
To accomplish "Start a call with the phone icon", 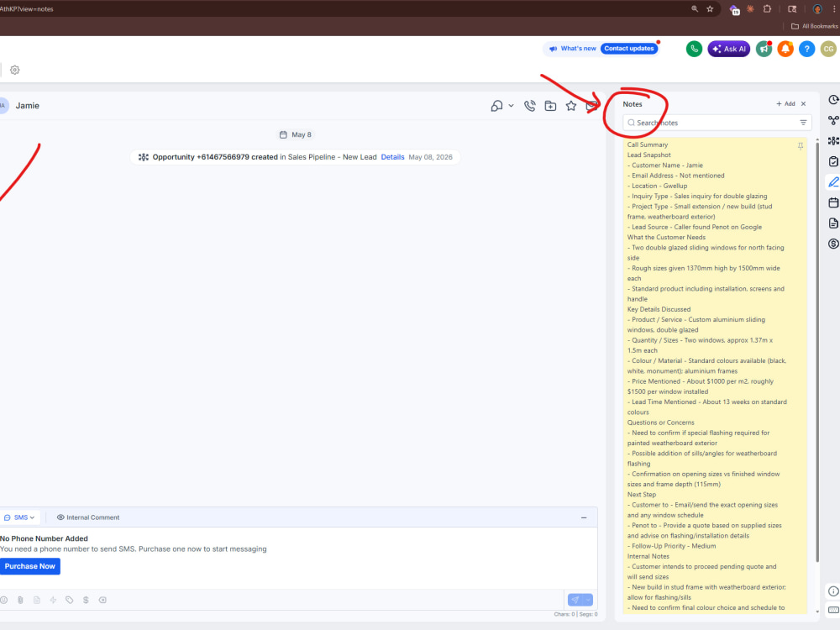I will pos(529,106).
